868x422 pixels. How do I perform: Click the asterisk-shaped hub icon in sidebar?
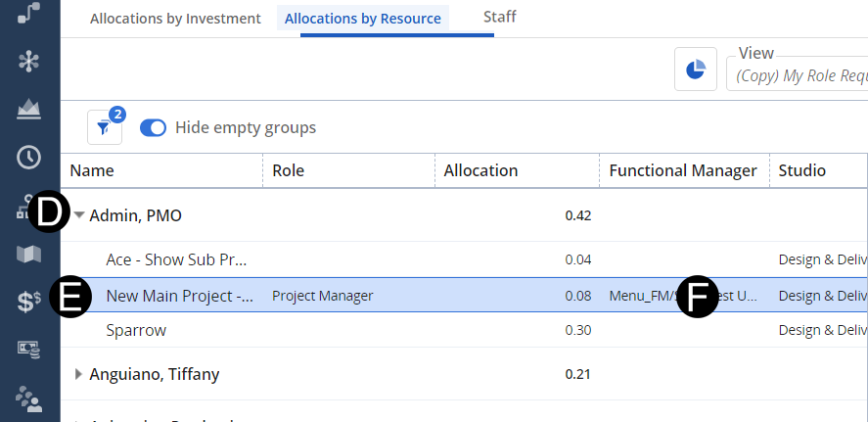(29, 61)
